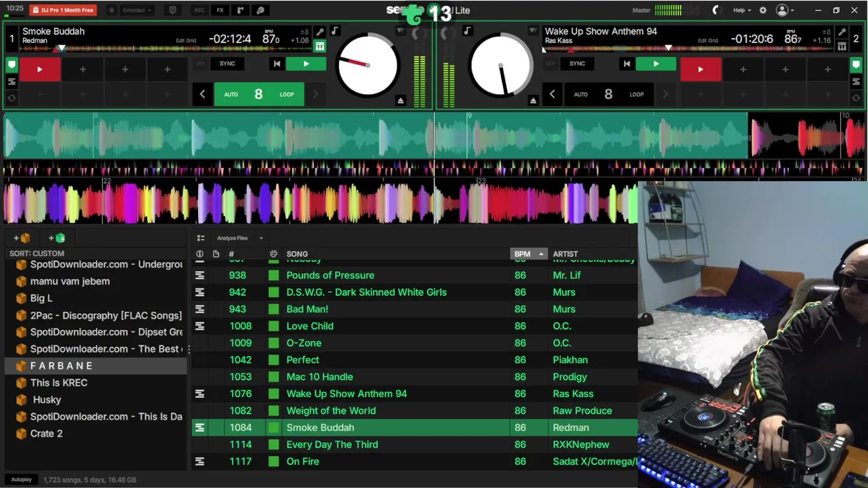Play deck 2 with green play button
The width and height of the screenshot is (868, 488).
656,64
